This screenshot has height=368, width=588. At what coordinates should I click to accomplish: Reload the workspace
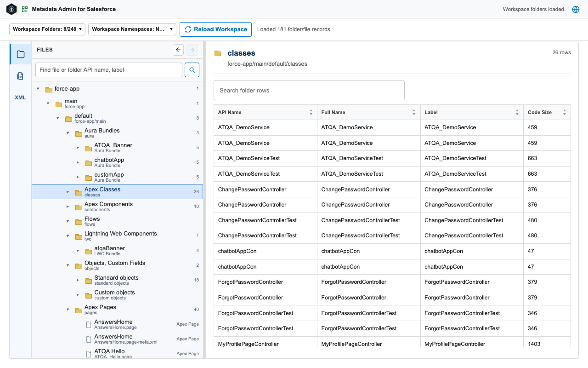tap(215, 29)
